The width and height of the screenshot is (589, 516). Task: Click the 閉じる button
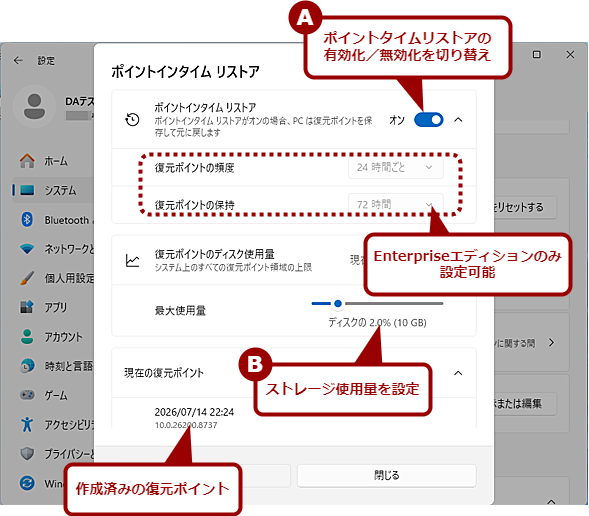(x=387, y=475)
